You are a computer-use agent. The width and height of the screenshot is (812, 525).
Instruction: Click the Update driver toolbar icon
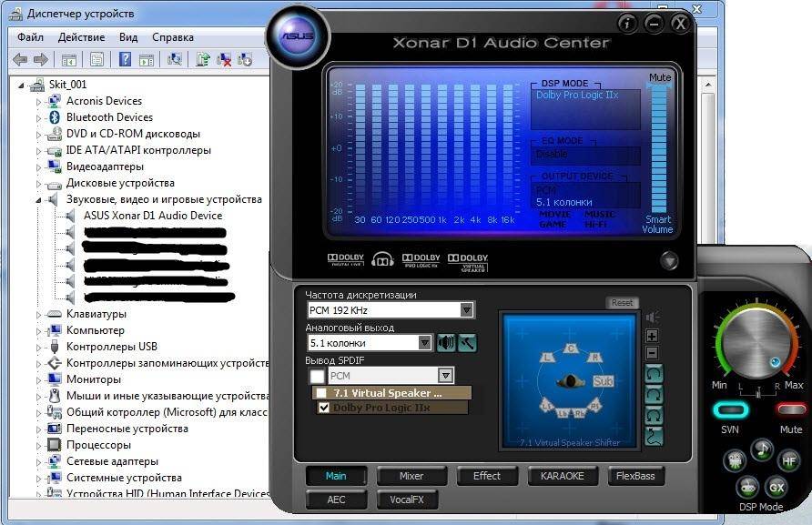(202, 59)
